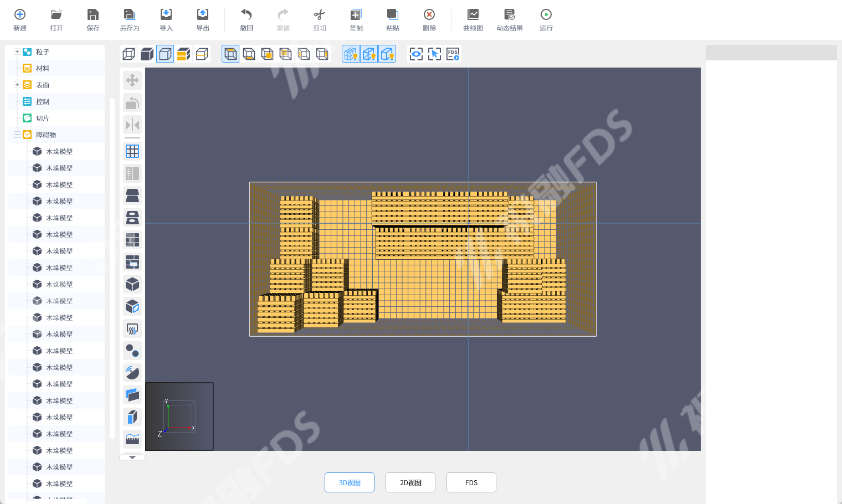Image resolution: width=842 pixels, height=504 pixels.
Task: Click the 剪切 (Cut) scissors icon
Action: coord(320,14)
